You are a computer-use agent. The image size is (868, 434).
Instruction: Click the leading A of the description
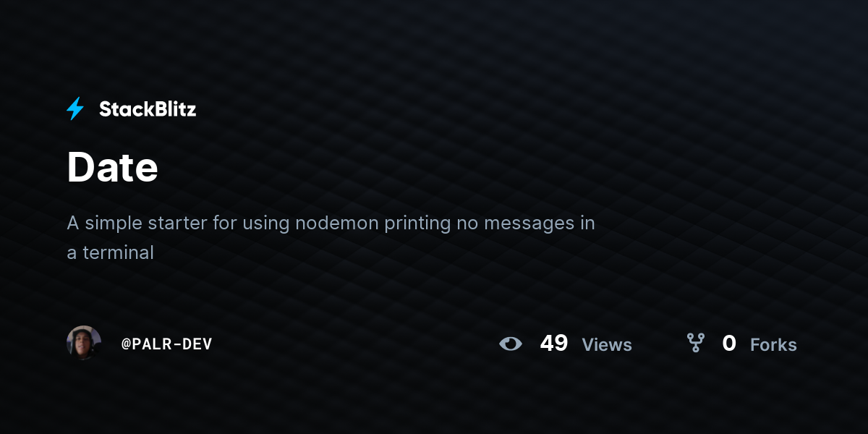[73, 223]
